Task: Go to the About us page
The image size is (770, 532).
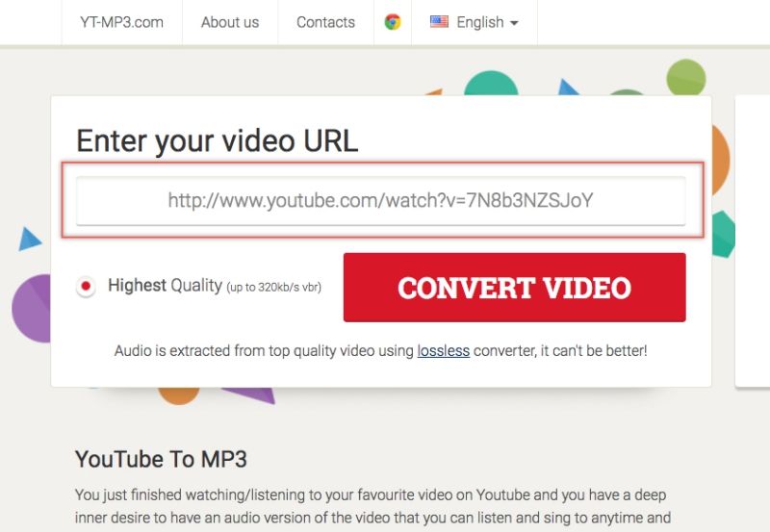Action: [x=230, y=22]
